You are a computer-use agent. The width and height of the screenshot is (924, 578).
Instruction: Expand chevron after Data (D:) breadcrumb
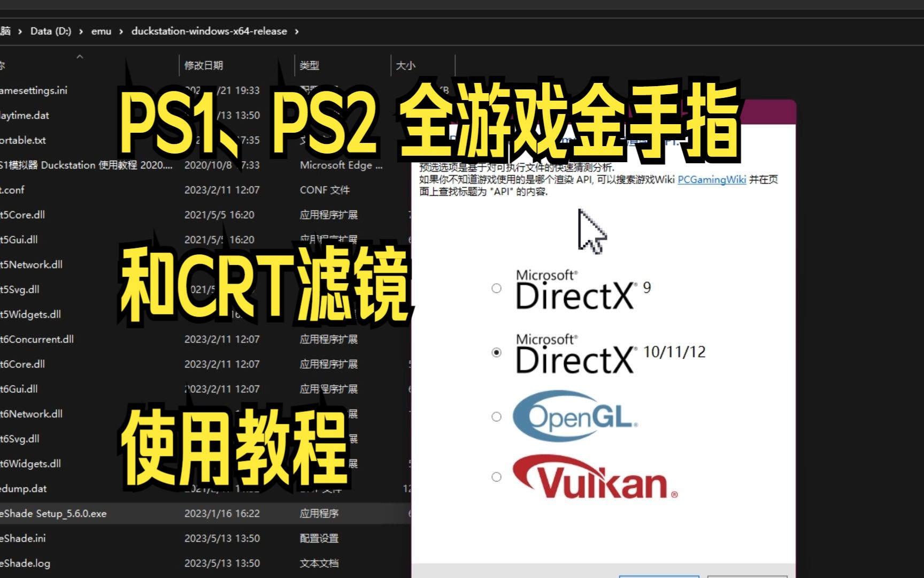pos(81,32)
